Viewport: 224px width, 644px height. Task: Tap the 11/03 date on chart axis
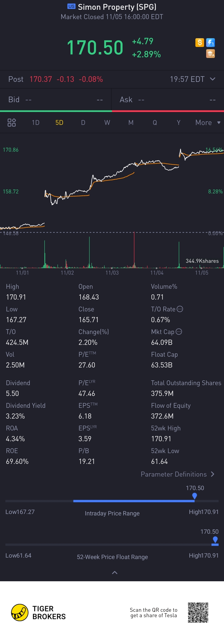coord(112,273)
